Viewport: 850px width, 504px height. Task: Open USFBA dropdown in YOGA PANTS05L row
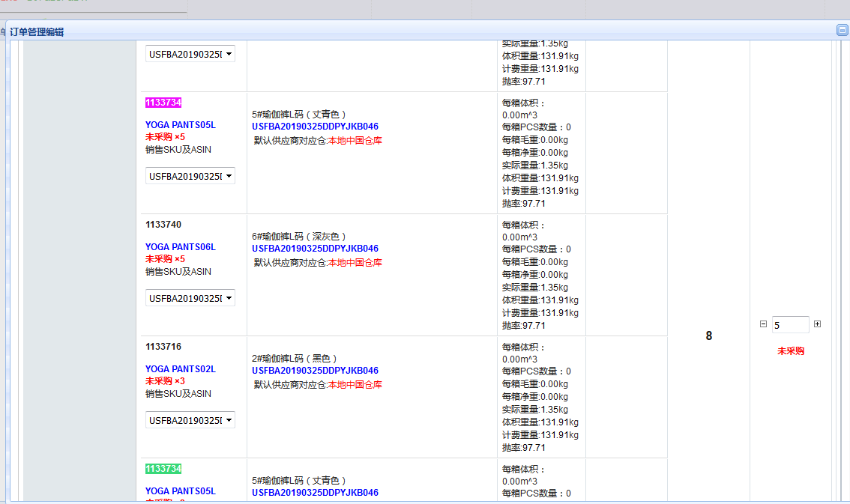[x=190, y=176]
